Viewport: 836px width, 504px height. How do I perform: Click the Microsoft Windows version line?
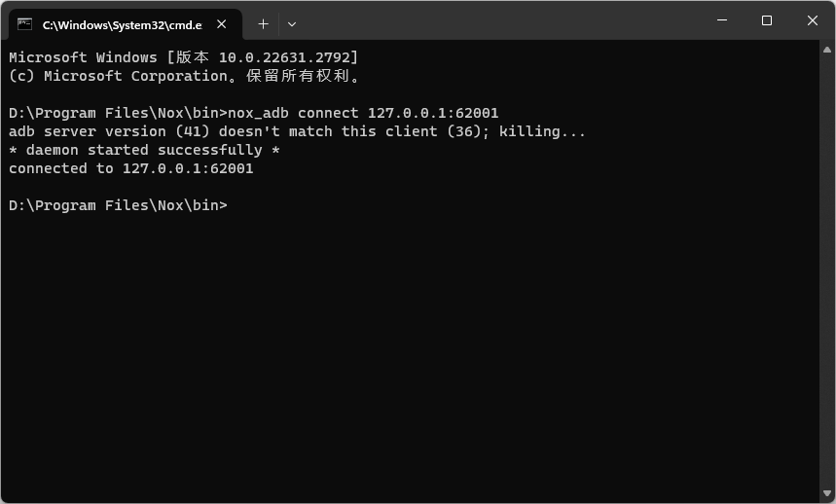coord(183,57)
